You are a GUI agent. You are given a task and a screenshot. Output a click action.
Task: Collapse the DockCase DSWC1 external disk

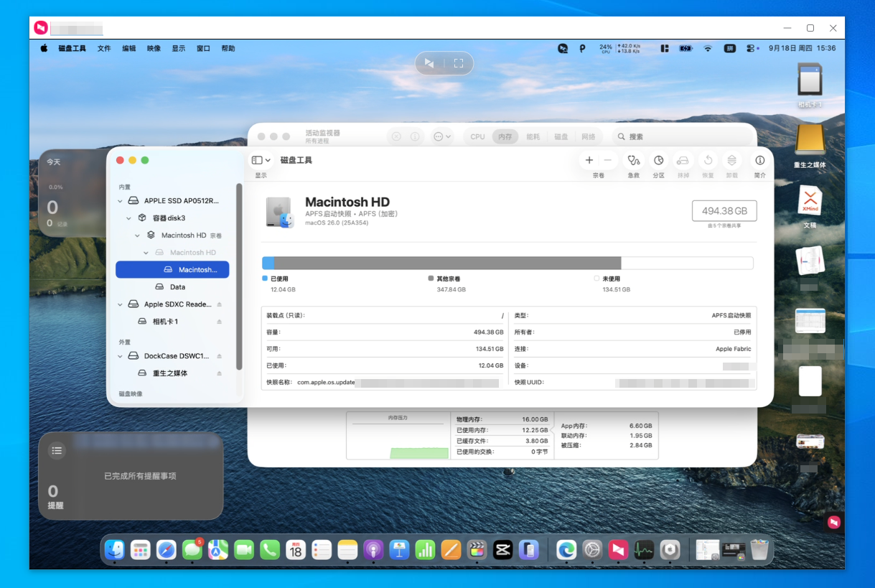pyautogui.click(x=121, y=356)
